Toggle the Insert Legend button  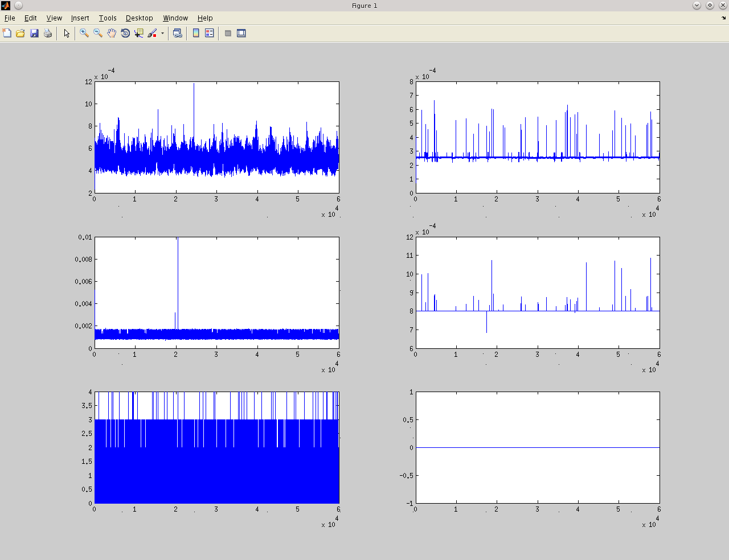point(210,33)
